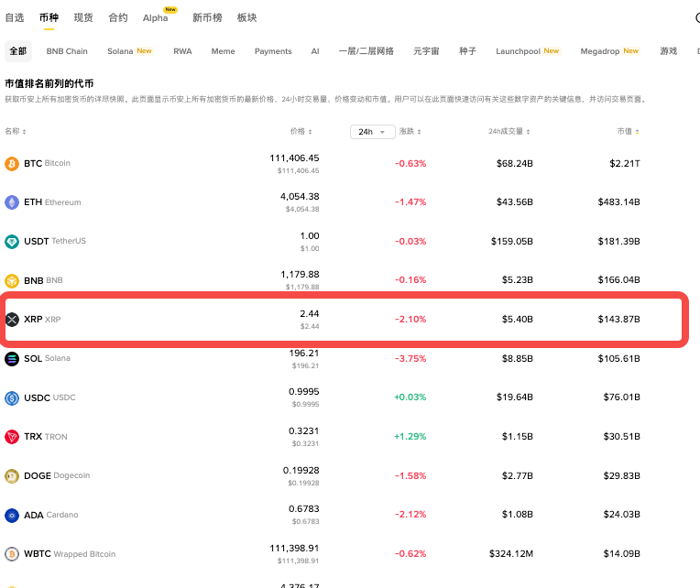Switch to the Alpha tab
The width and height of the screenshot is (700, 588).
click(156, 18)
